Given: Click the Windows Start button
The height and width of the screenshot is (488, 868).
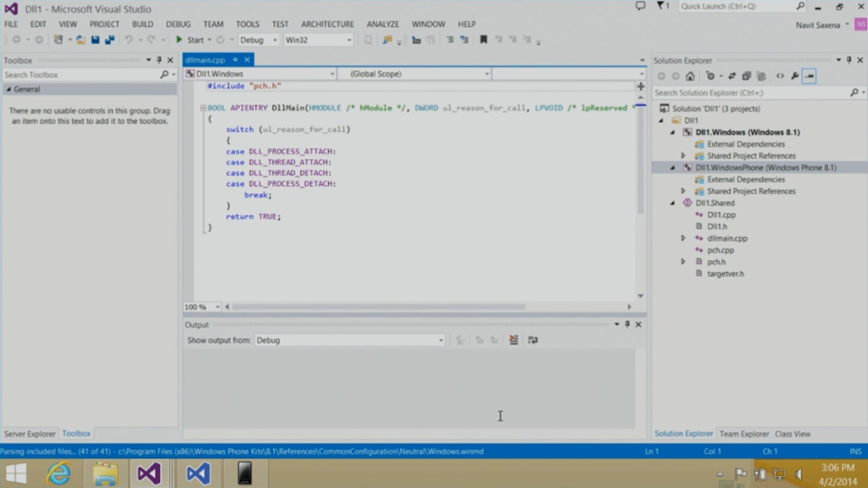Looking at the screenshot, I should [x=16, y=474].
